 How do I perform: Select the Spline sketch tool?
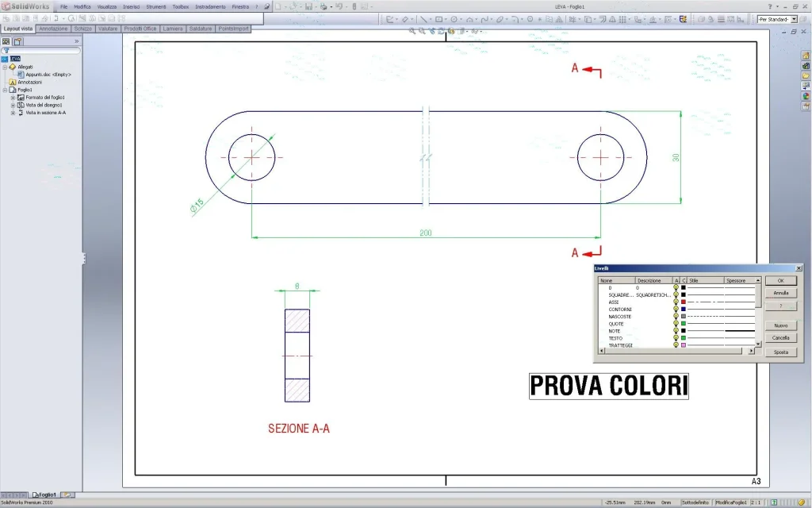click(x=485, y=19)
